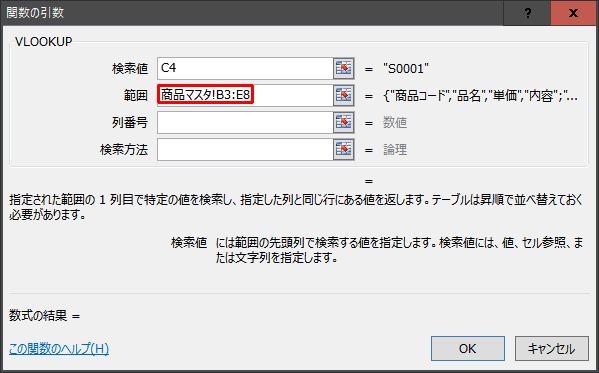Viewport: 599px width, 373px height.
Task: Click the 論理 placeholder text
Action: tap(395, 150)
